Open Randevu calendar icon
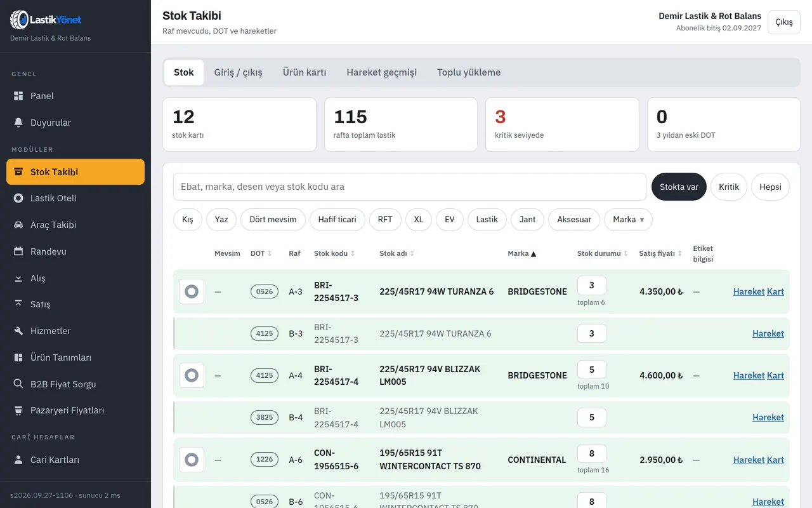The height and width of the screenshot is (508, 812). coord(18,251)
